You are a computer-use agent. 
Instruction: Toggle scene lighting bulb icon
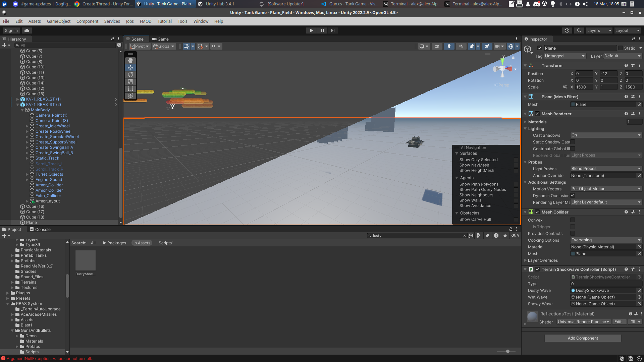(x=449, y=46)
